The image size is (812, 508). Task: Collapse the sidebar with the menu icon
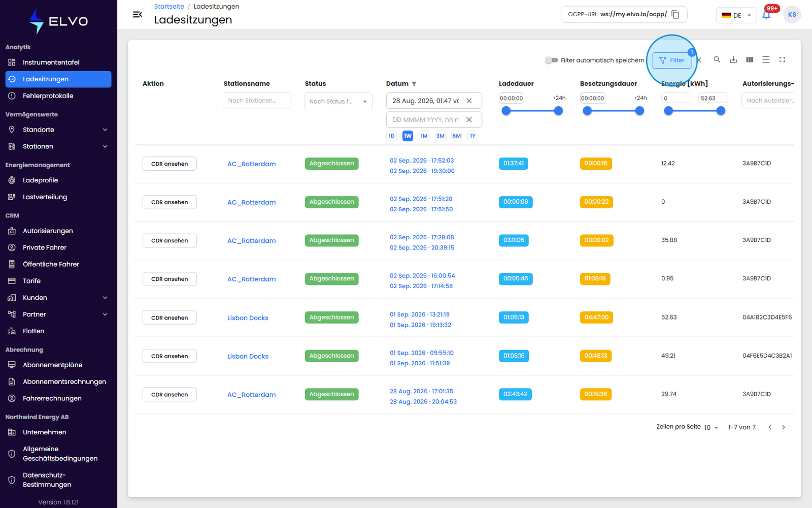137,15
